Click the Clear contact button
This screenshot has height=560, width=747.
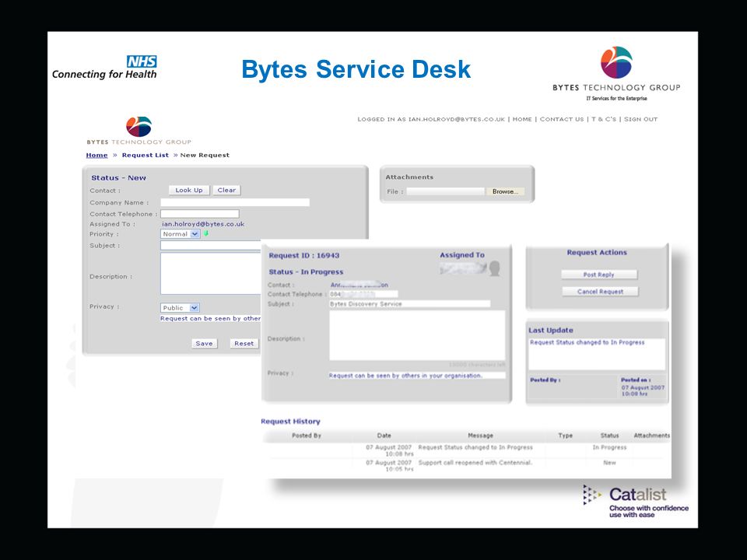click(226, 190)
